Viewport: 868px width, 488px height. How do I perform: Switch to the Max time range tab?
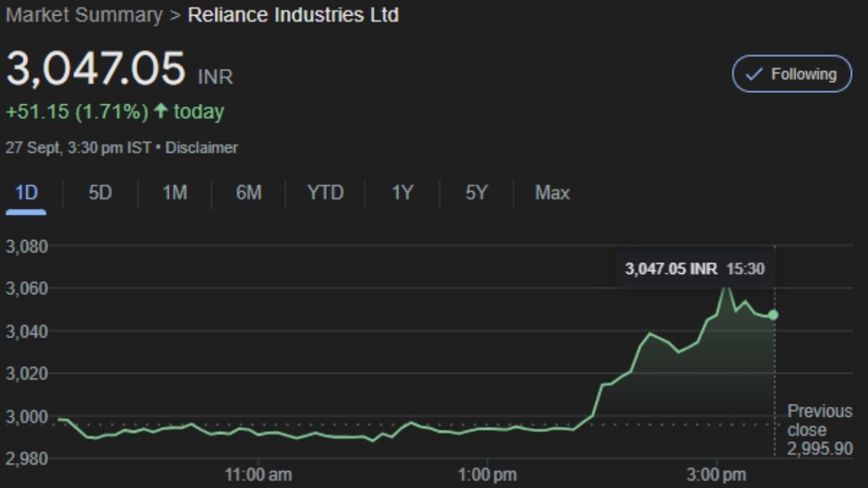[552, 193]
